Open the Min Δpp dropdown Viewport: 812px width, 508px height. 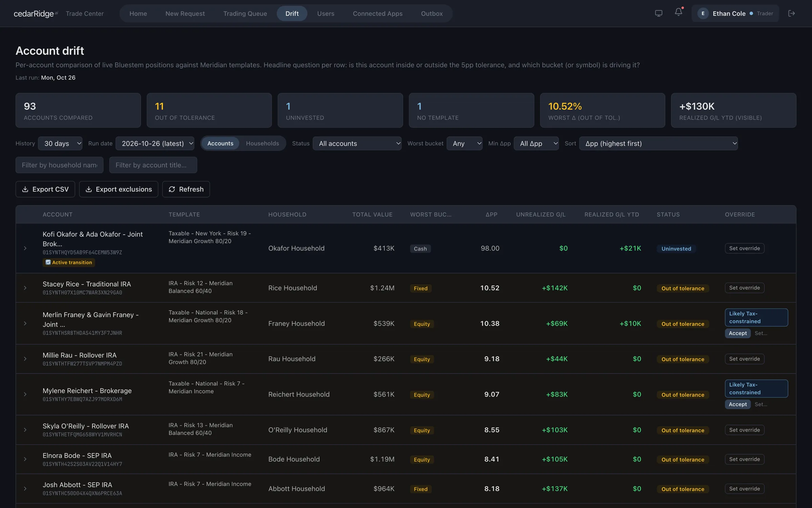click(536, 143)
